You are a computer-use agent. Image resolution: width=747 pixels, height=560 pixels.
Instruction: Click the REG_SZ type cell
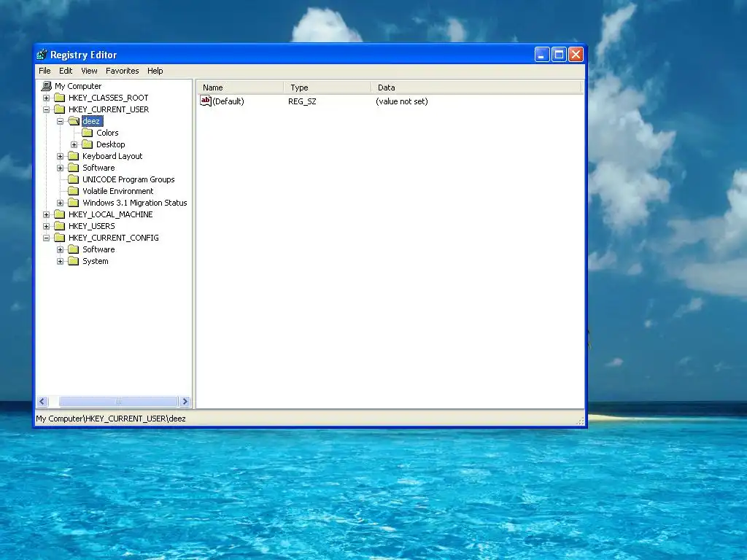click(x=302, y=101)
